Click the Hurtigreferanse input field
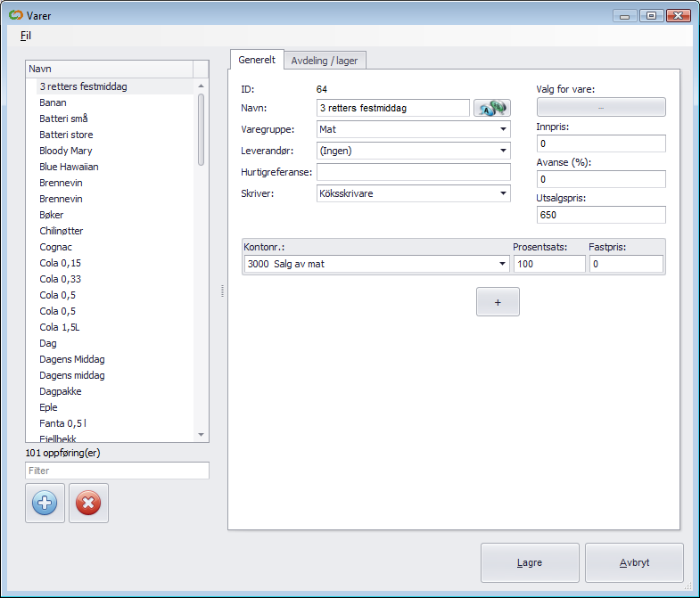The image size is (700, 598). coord(414,172)
